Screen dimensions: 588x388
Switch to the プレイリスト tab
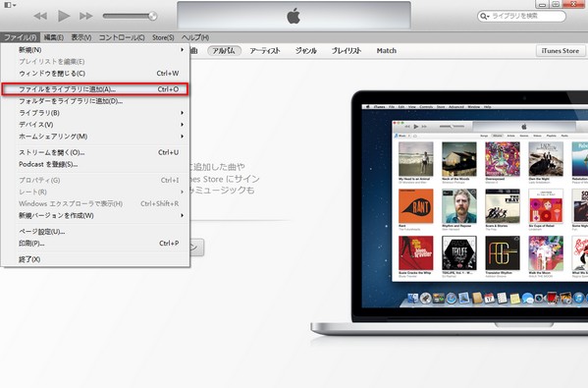tap(347, 51)
